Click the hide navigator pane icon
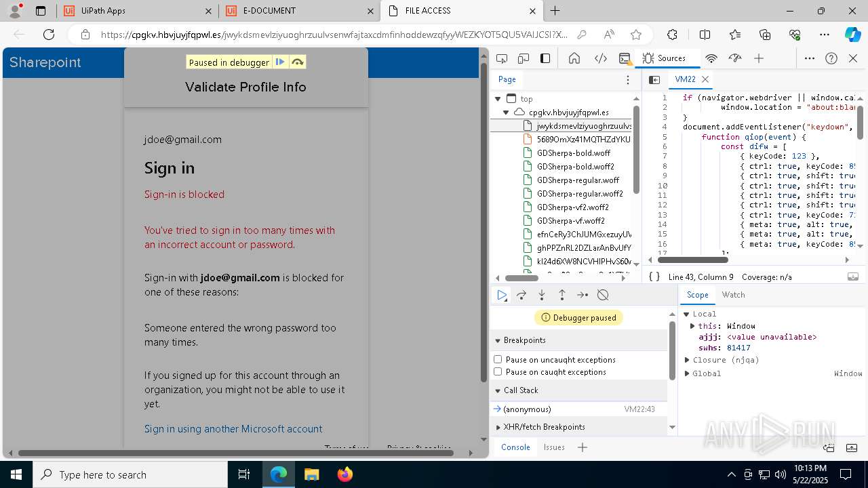The width and height of the screenshot is (868, 488). pyautogui.click(x=654, y=80)
